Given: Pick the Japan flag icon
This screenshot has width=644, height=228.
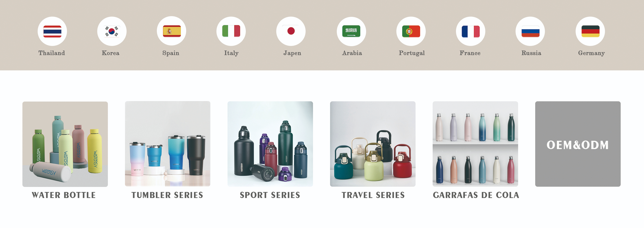Looking at the screenshot, I should click(x=291, y=31).
